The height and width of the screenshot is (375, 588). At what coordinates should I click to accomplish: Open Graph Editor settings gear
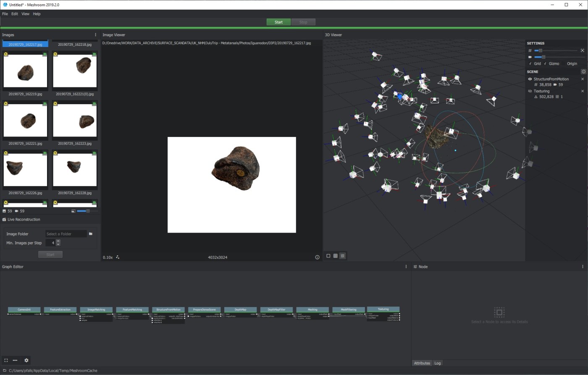(x=26, y=360)
